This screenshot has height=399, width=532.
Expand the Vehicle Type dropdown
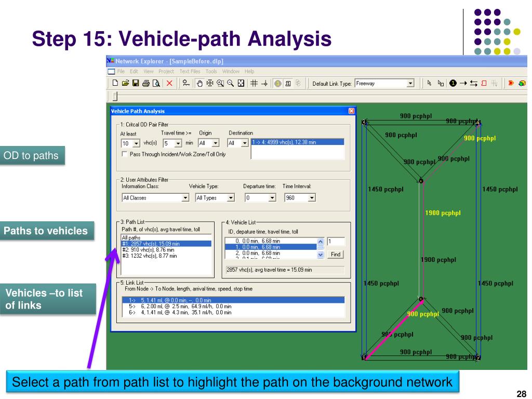(x=231, y=198)
